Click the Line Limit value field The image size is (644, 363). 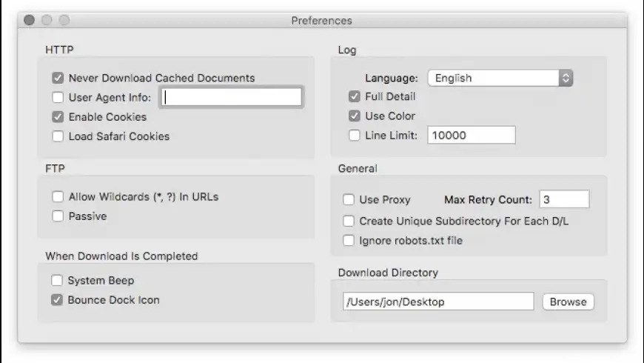pos(471,136)
